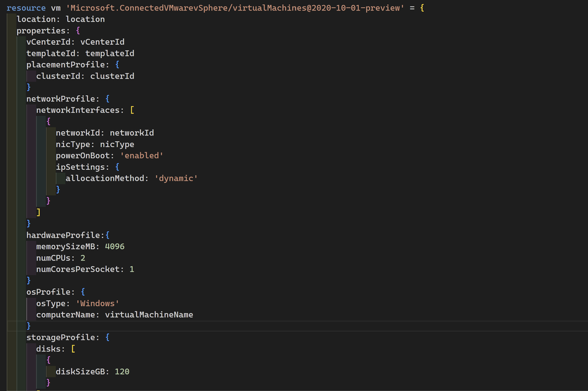The image size is (588, 391).
Task: Click the 'virtualMachineName' value
Action: (149, 315)
